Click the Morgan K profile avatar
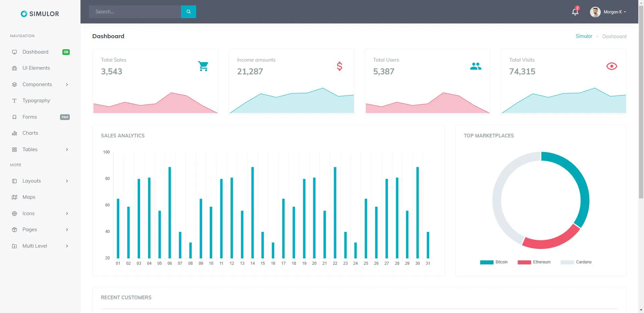 point(595,12)
